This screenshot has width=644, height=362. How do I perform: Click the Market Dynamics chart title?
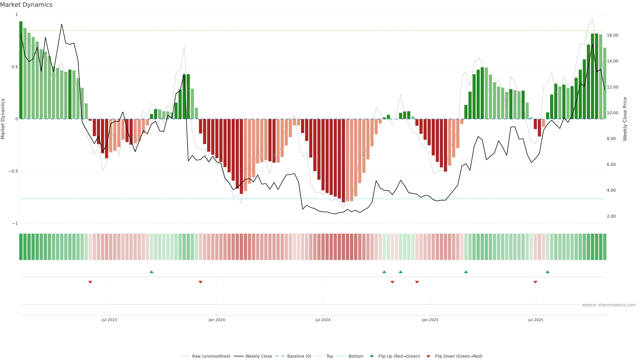[26, 5]
